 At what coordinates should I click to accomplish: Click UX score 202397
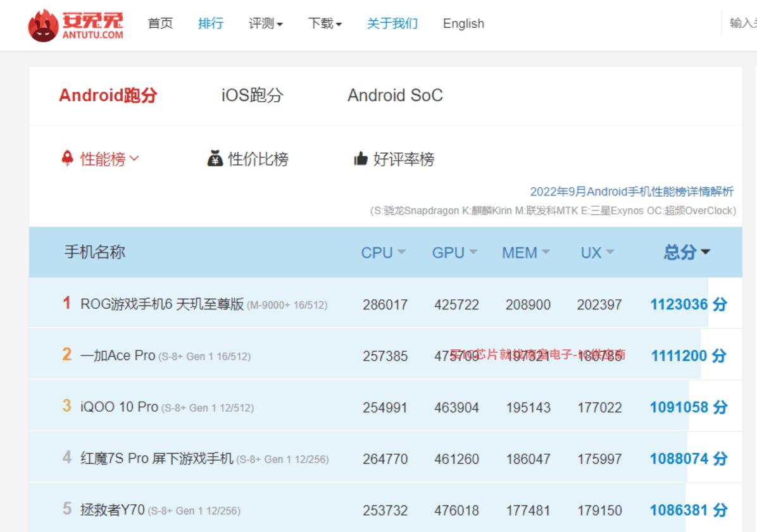tap(599, 305)
